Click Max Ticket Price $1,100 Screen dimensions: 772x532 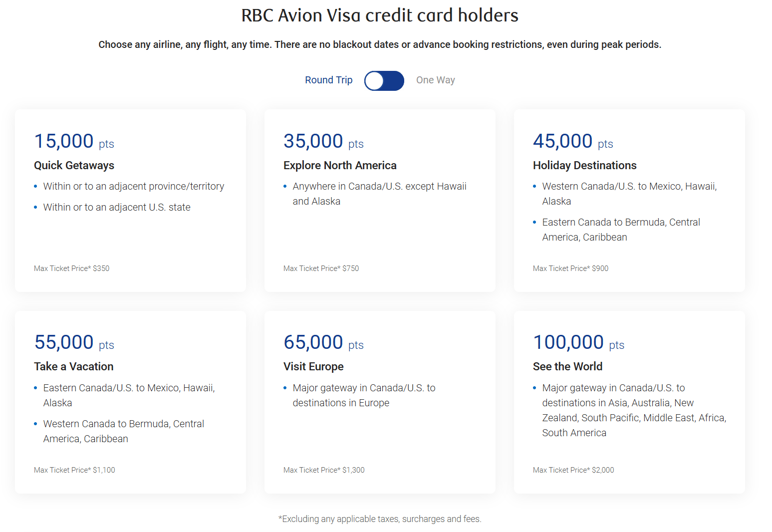(74, 470)
